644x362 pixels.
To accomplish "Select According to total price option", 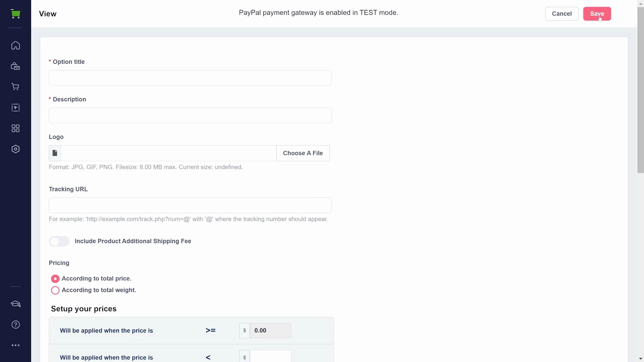I will (x=55, y=279).
